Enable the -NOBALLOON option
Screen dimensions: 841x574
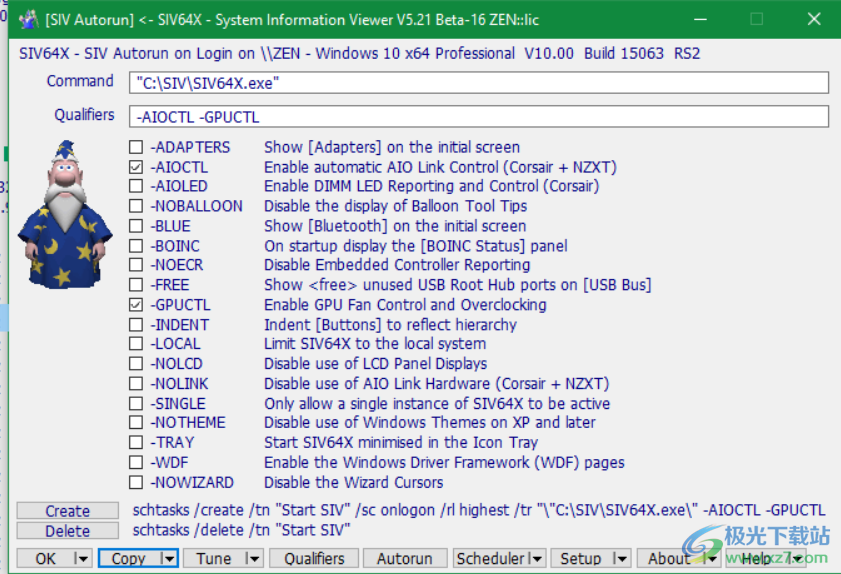tap(136, 206)
